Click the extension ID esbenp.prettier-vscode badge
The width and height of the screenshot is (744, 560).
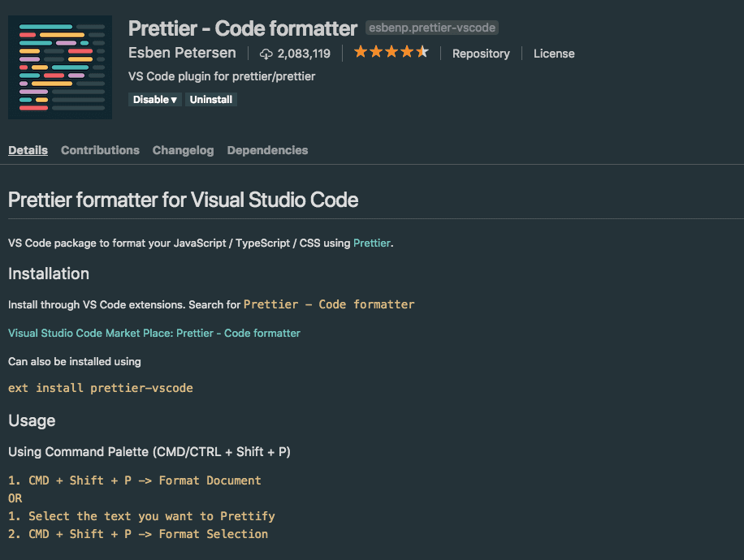[432, 28]
